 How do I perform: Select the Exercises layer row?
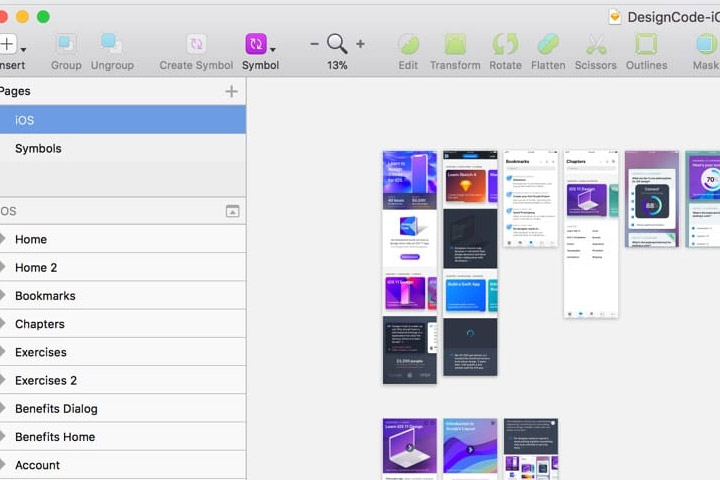pyautogui.click(x=123, y=352)
